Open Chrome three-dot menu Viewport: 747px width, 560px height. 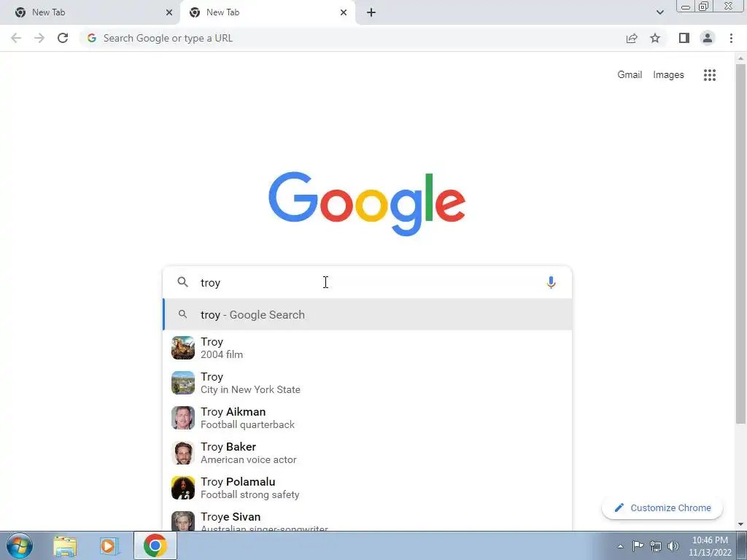pyautogui.click(x=731, y=38)
